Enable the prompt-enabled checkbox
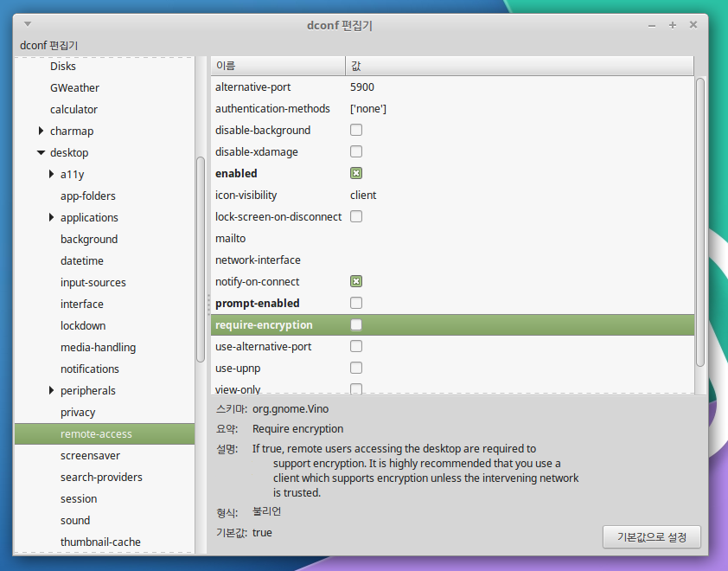Viewport: 728px width, 571px height. (x=356, y=304)
